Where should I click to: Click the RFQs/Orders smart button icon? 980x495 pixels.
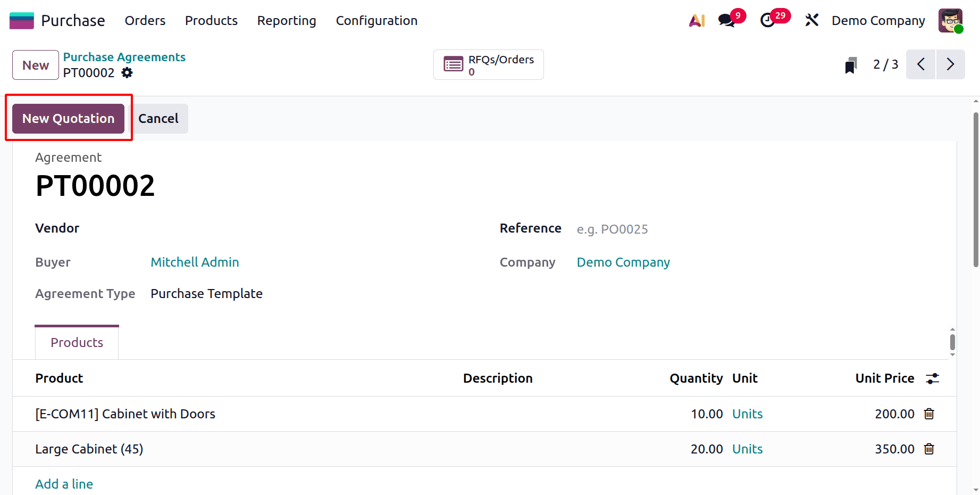pyautogui.click(x=454, y=64)
